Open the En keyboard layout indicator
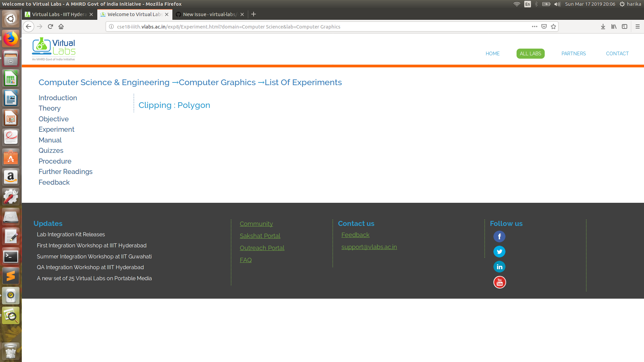The width and height of the screenshot is (644, 362). pos(527,4)
